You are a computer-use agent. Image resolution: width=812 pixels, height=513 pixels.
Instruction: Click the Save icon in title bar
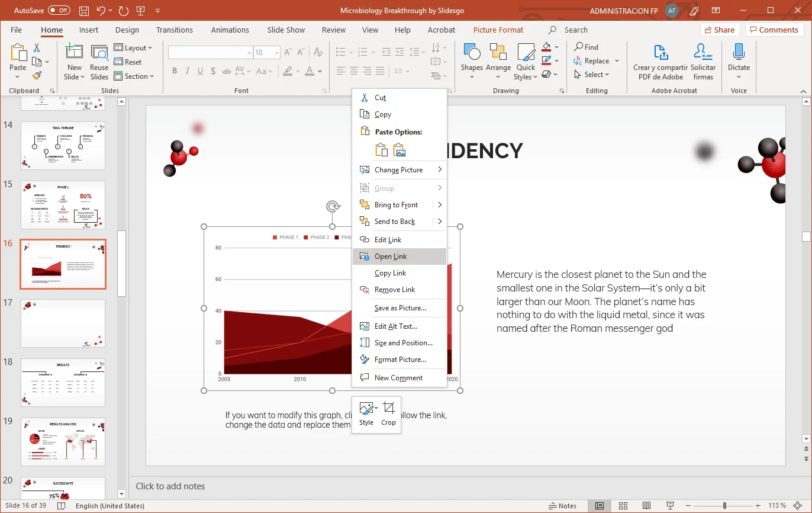coord(84,11)
